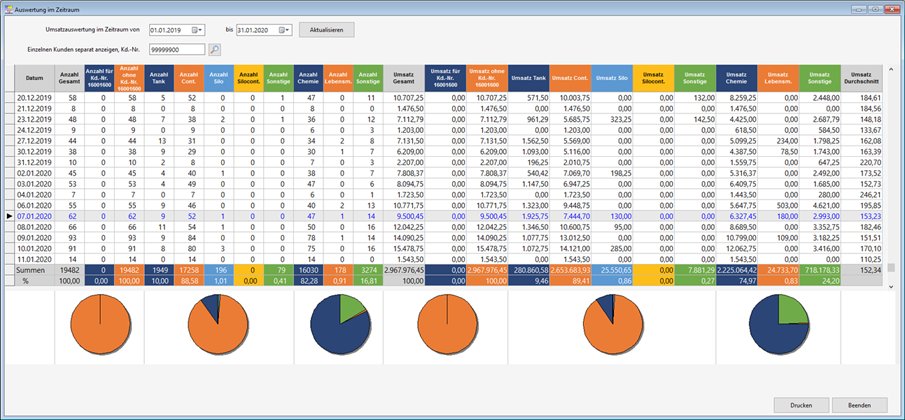Select the orange Anzahl Cont. column header

click(x=188, y=78)
